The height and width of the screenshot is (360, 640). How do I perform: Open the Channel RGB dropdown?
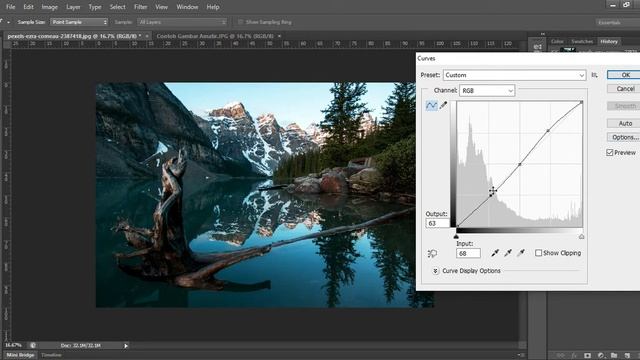pyautogui.click(x=487, y=91)
